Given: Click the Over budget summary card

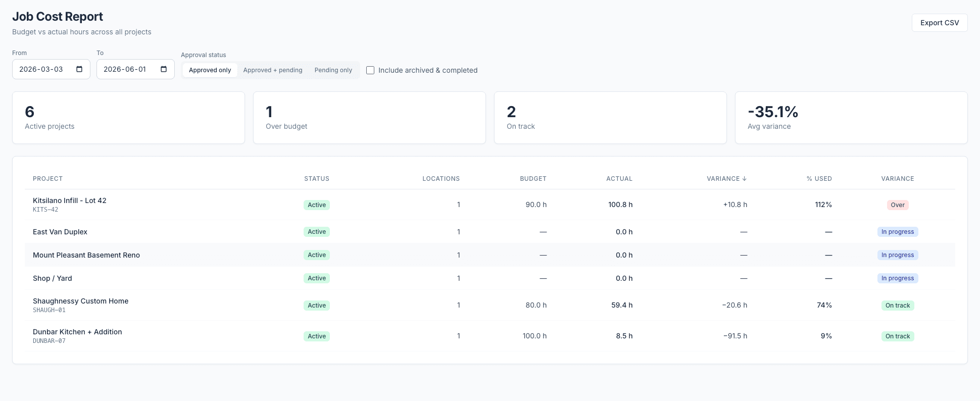Looking at the screenshot, I should coord(369,118).
